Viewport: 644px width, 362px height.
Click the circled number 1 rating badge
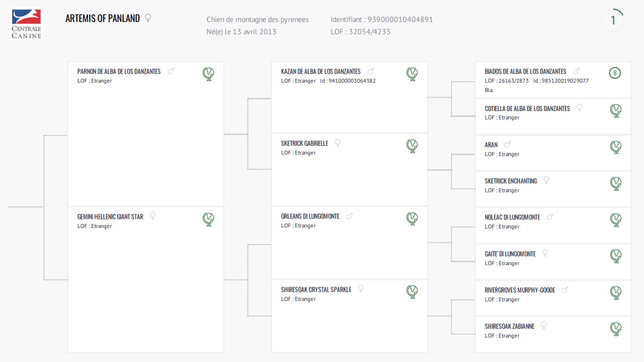(x=613, y=20)
